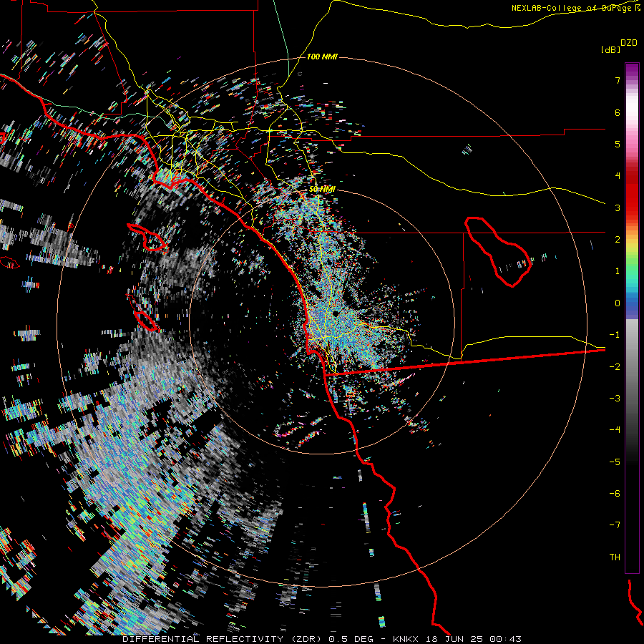
Task: Click the colorbar value label -2
Action: 615,367
